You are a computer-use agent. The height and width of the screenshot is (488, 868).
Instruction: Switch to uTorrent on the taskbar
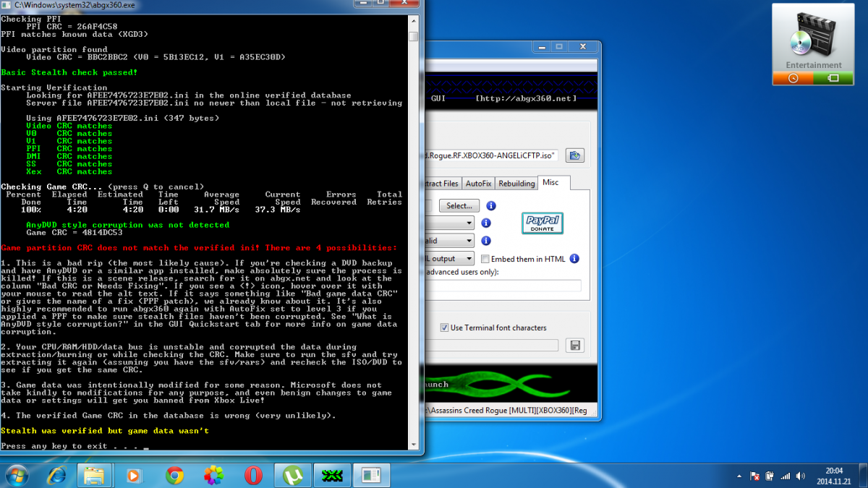[293, 475]
